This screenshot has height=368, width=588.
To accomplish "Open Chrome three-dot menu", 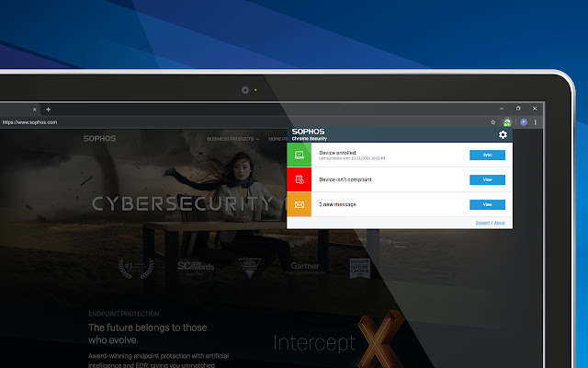I will pyautogui.click(x=535, y=122).
